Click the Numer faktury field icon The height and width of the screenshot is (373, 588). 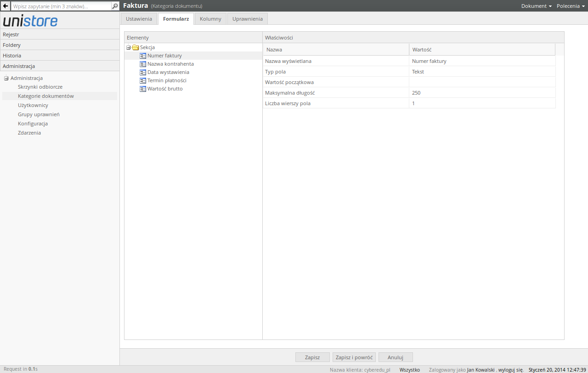point(143,56)
